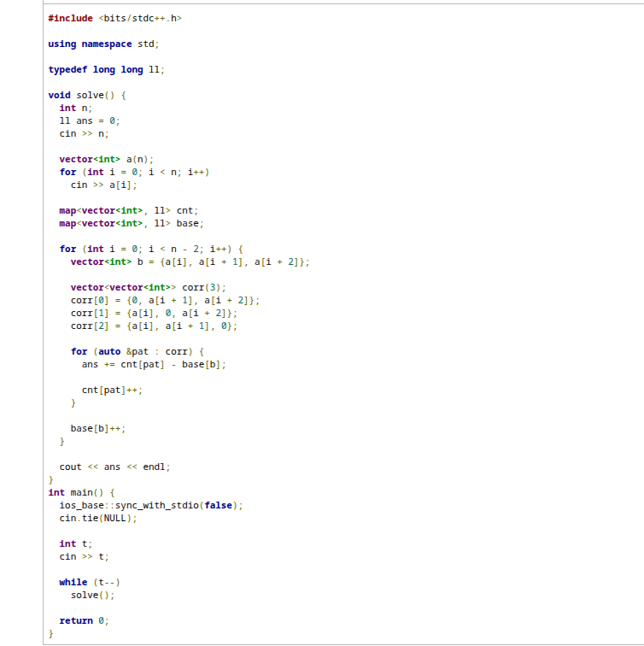Click the 'while (t--)' line

click(x=90, y=582)
